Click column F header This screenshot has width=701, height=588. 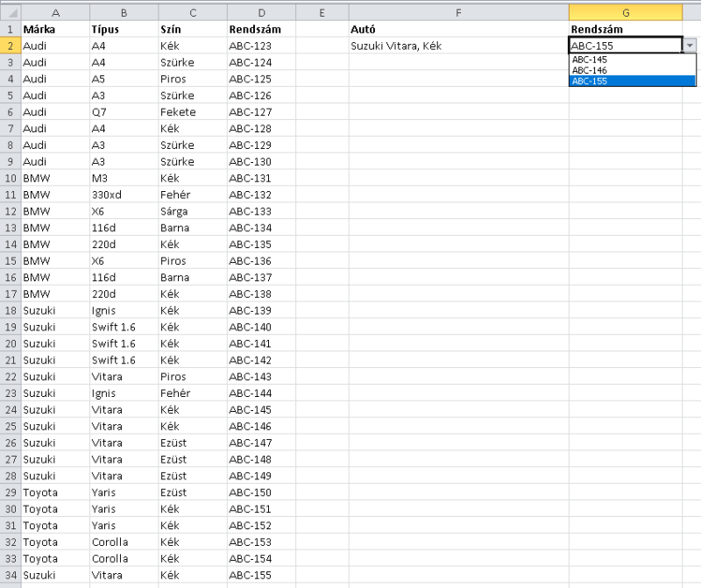click(458, 13)
